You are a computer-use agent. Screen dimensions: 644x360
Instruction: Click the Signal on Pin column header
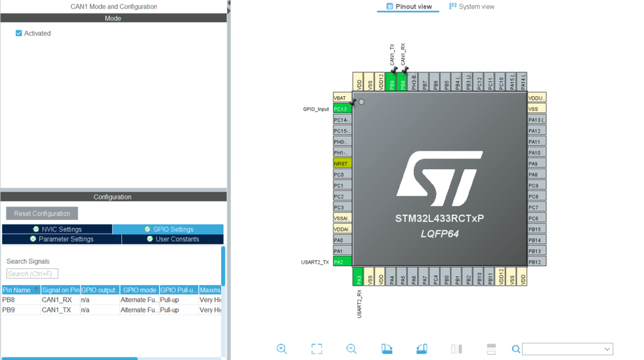click(x=61, y=290)
